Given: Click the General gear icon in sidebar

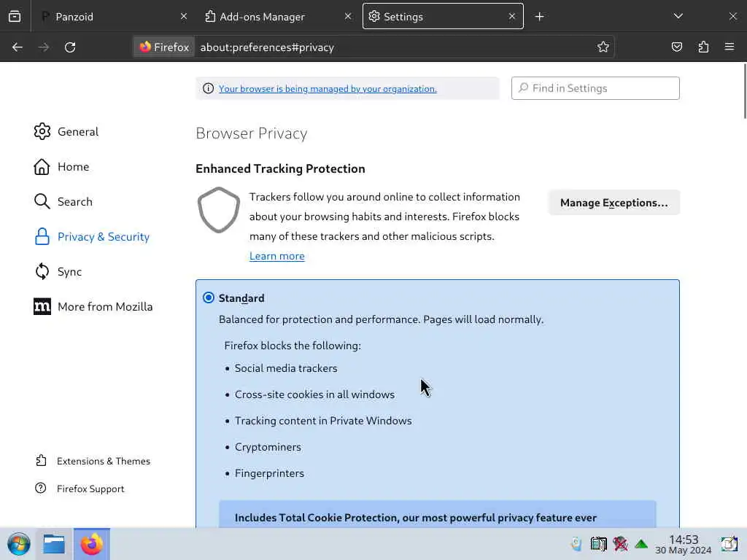Looking at the screenshot, I should (42, 131).
